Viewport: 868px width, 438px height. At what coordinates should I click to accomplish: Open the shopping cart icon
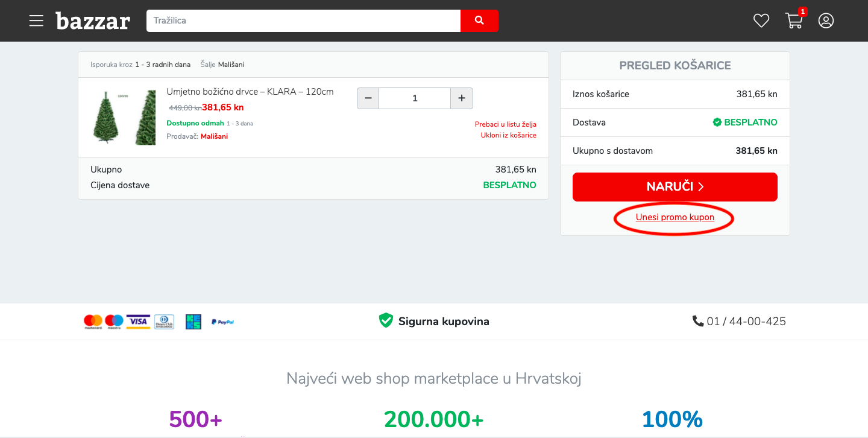point(794,21)
